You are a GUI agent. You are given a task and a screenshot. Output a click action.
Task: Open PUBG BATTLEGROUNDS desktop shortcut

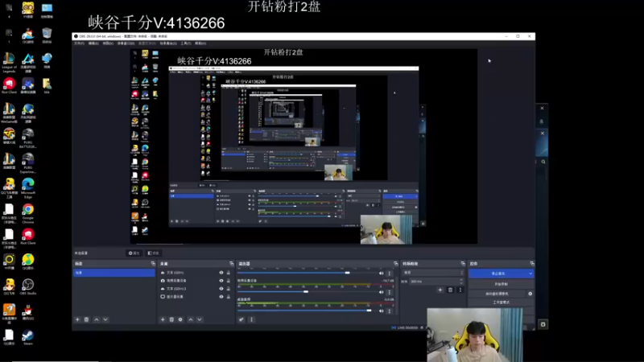coord(28,138)
